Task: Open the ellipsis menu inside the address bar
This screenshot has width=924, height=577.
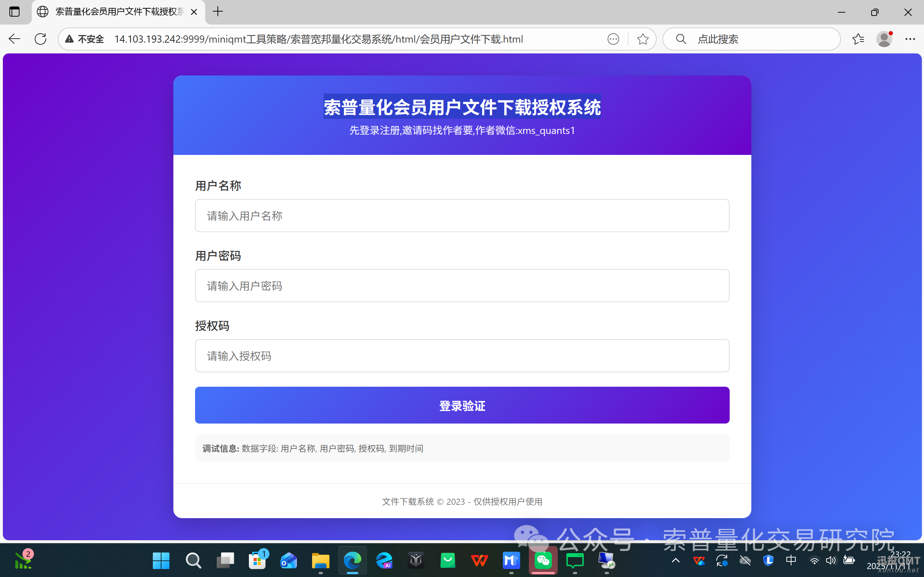Action: pyautogui.click(x=613, y=39)
